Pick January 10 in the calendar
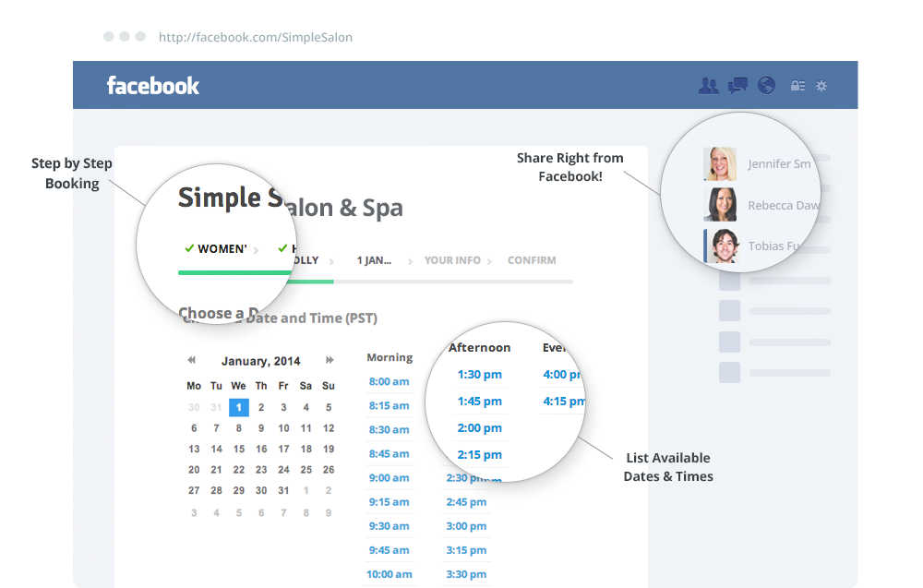This screenshot has height=588, width=923. point(283,428)
